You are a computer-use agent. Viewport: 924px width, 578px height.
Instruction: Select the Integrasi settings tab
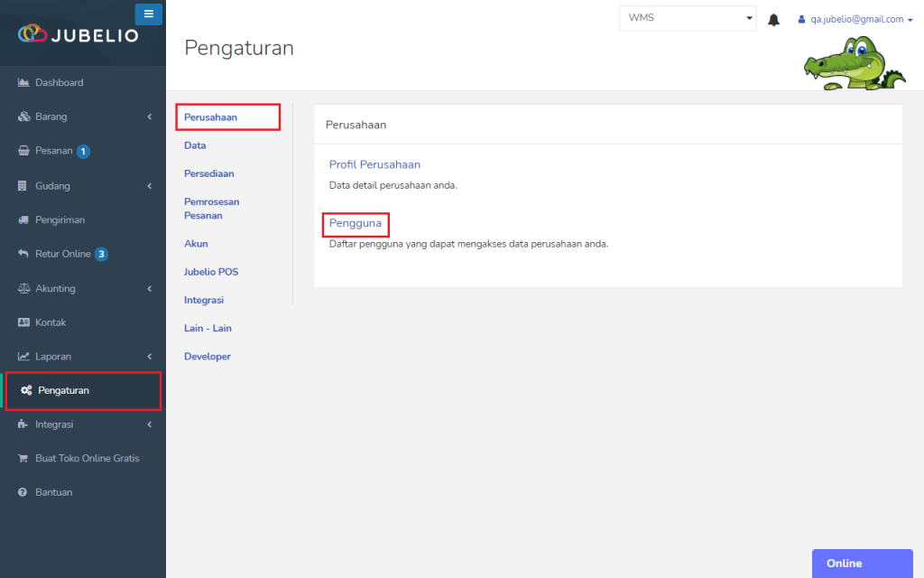coord(204,300)
